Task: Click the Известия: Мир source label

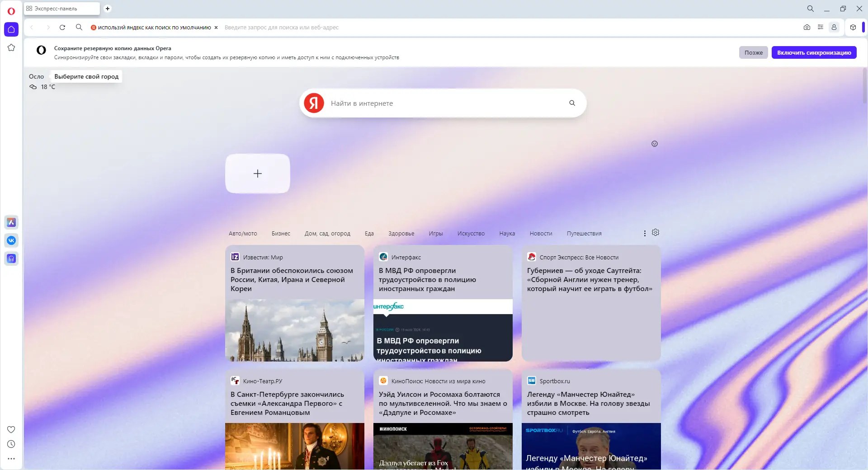Action: pos(263,257)
